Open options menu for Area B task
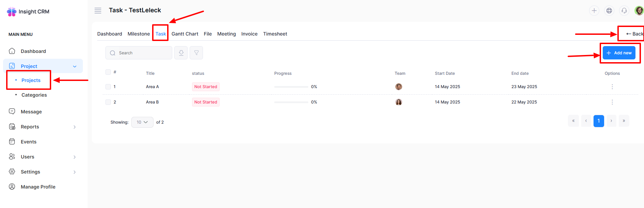644x208 pixels. [x=612, y=102]
